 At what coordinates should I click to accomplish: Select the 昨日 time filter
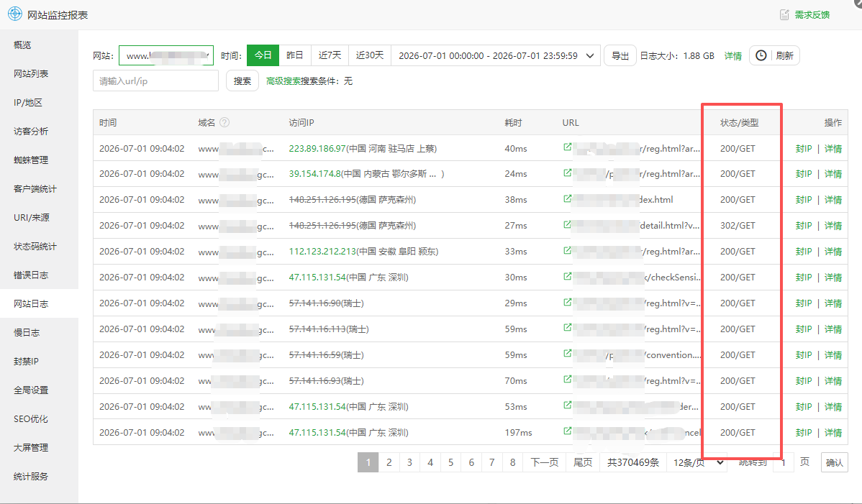point(295,55)
